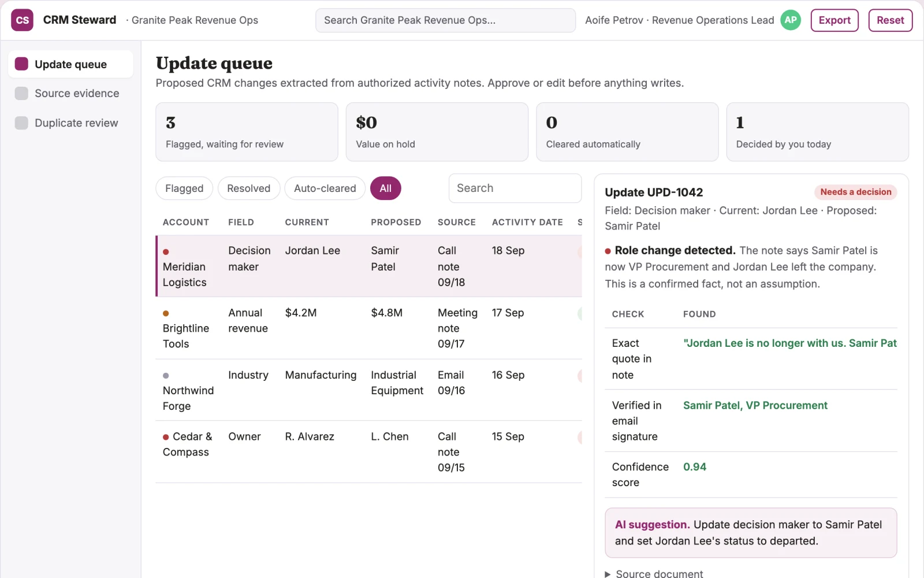The width and height of the screenshot is (924, 578).
Task: Click the orange status dot for Brightline Tools
Action: point(166,313)
